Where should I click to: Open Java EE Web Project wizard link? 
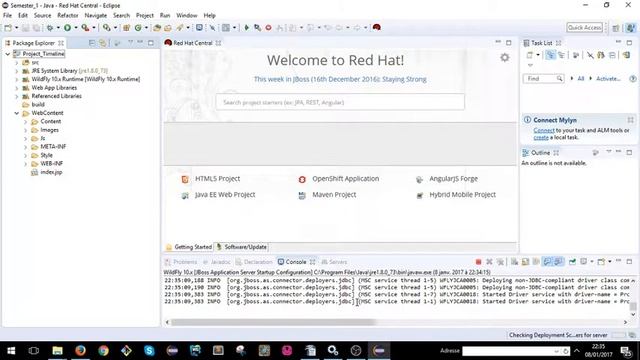(225, 195)
